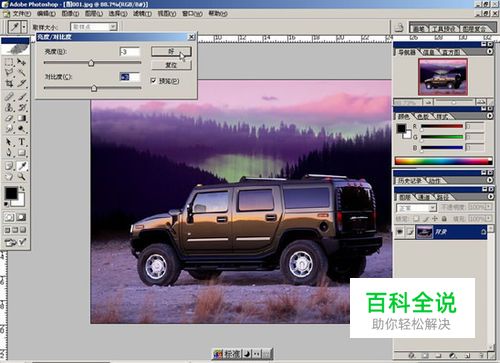Click the 亮度 brightness slider handle
The width and height of the screenshot is (500, 363).
tap(91, 63)
